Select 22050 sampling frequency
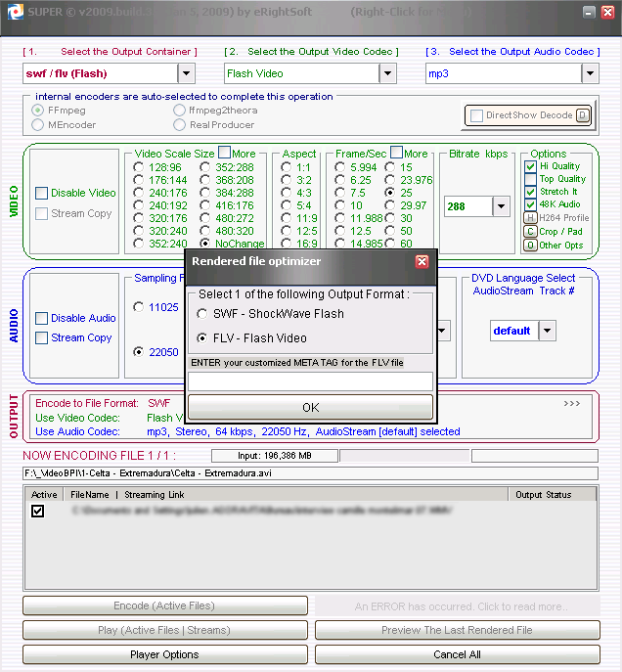622x672 pixels. click(138, 352)
